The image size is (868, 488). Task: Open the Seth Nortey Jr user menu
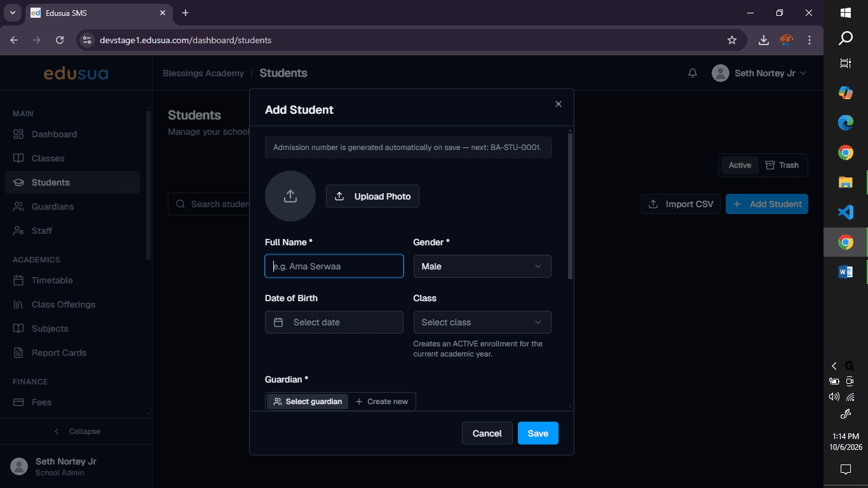coord(759,73)
